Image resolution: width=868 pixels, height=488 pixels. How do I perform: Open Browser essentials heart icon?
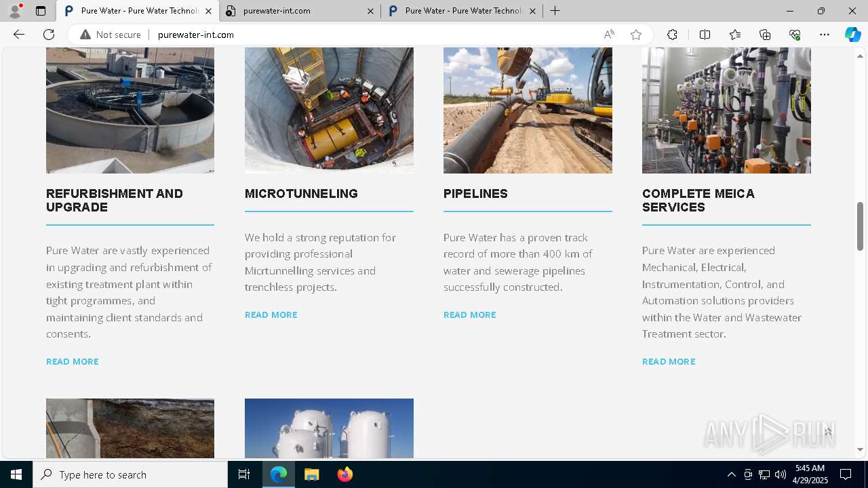pyautogui.click(x=795, y=35)
